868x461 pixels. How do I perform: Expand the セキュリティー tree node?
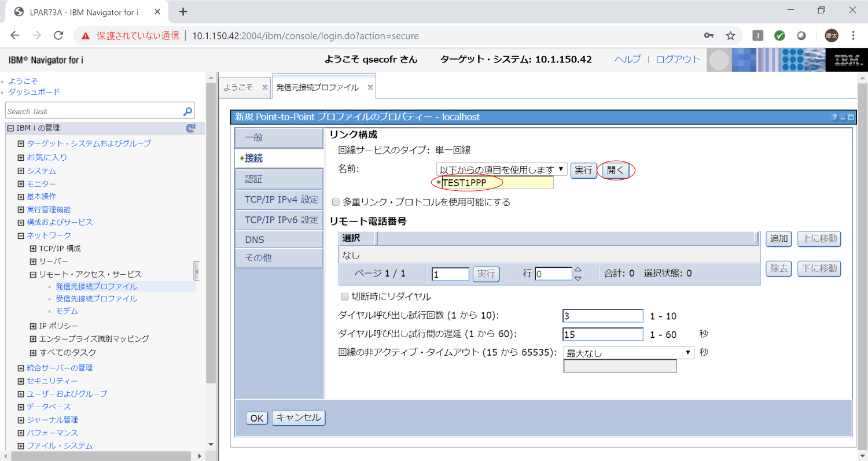(21, 381)
